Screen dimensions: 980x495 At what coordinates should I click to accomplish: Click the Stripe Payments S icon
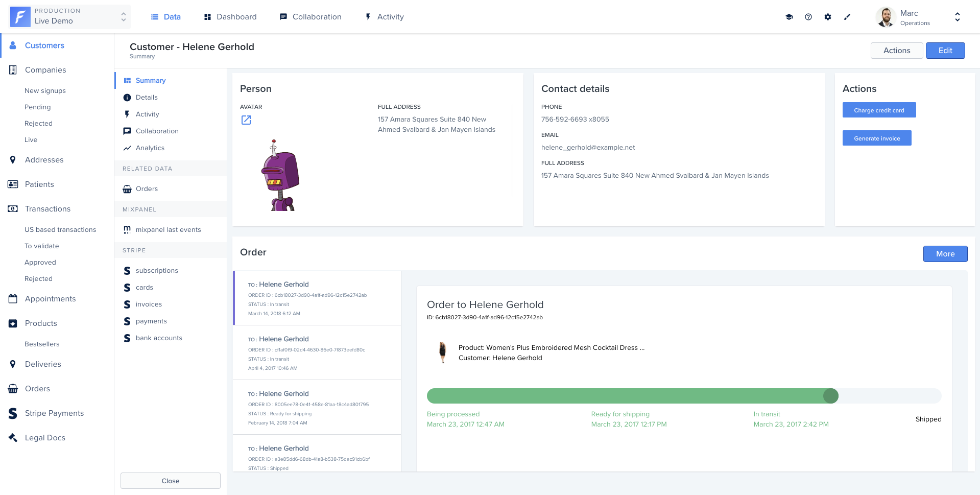click(13, 413)
